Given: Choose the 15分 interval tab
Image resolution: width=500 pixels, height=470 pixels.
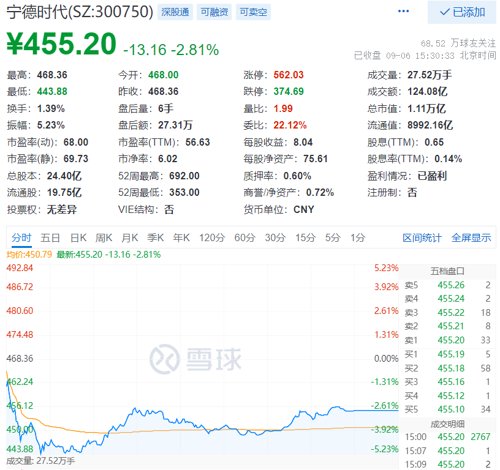Looking at the screenshot, I should (305, 238).
